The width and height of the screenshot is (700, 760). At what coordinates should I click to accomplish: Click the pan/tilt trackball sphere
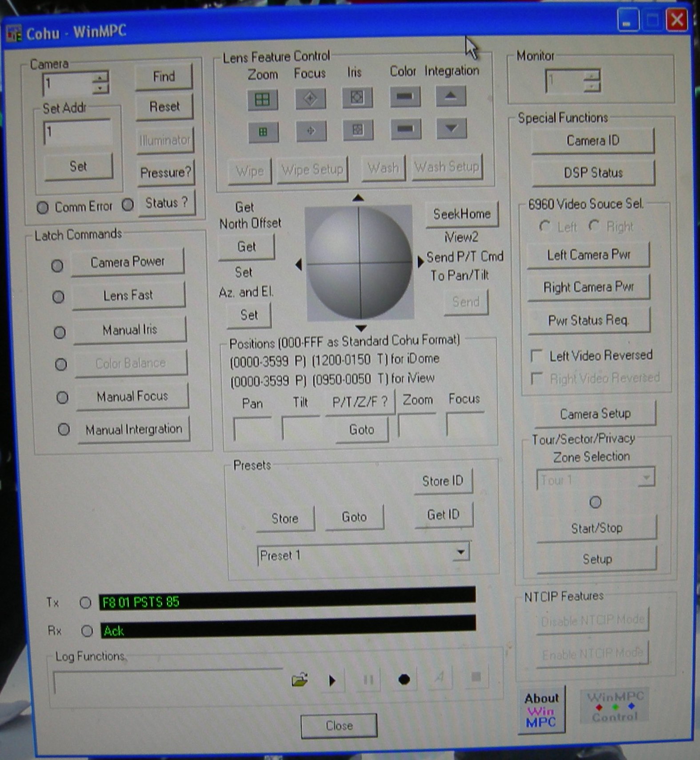pos(360,263)
